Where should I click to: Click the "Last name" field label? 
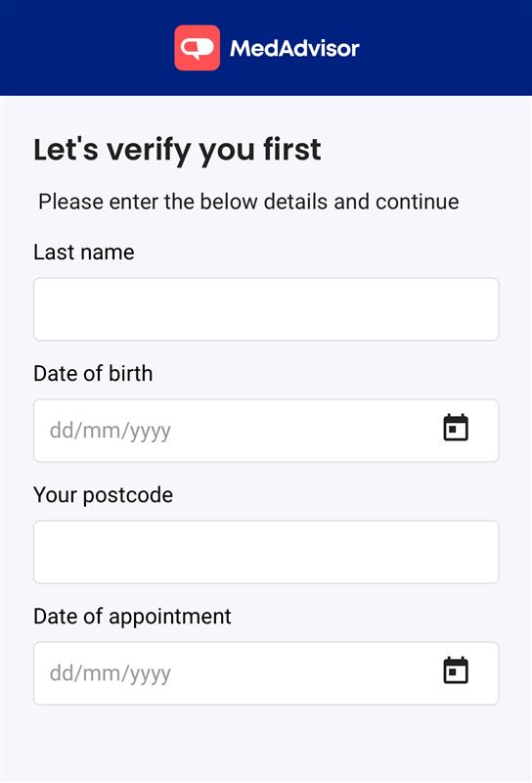tap(84, 253)
